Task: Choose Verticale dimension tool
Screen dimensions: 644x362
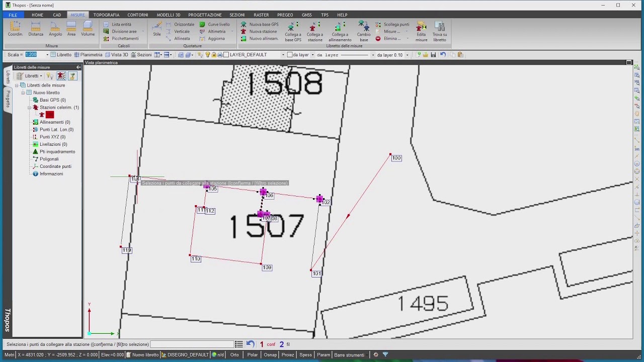Action: 178,31
